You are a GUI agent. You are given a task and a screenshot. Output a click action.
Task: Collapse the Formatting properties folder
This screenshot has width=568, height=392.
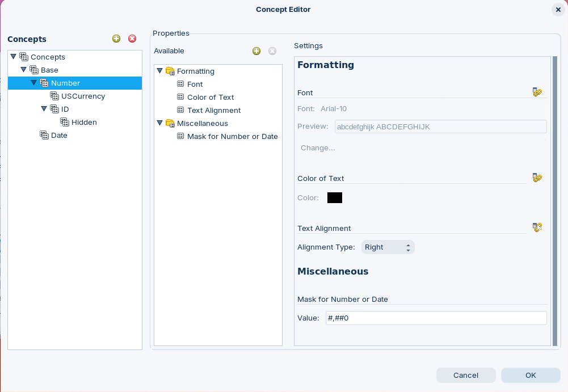click(x=160, y=71)
